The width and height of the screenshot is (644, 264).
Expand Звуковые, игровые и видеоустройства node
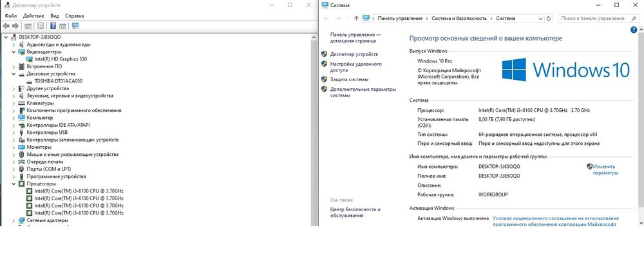(x=14, y=96)
